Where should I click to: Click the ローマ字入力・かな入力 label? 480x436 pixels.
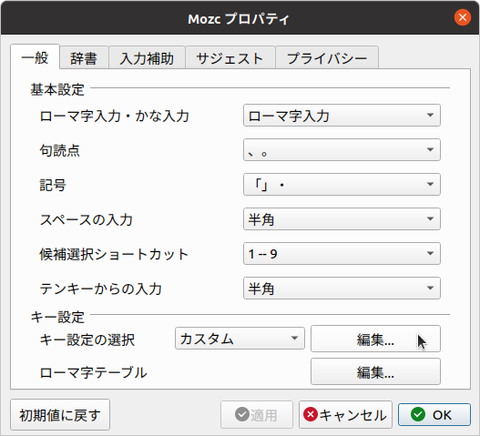(x=114, y=116)
